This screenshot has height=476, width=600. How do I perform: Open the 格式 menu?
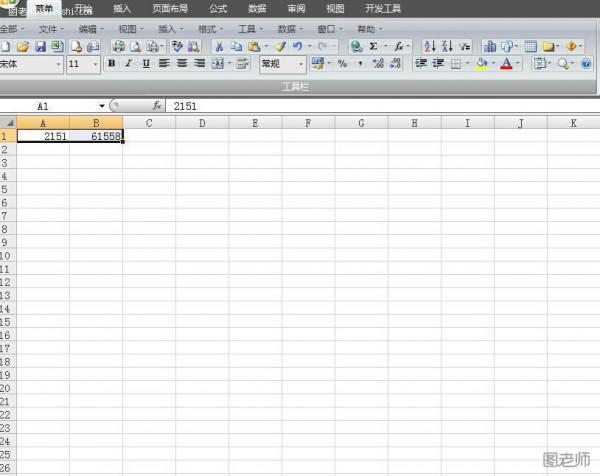coord(208,29)
